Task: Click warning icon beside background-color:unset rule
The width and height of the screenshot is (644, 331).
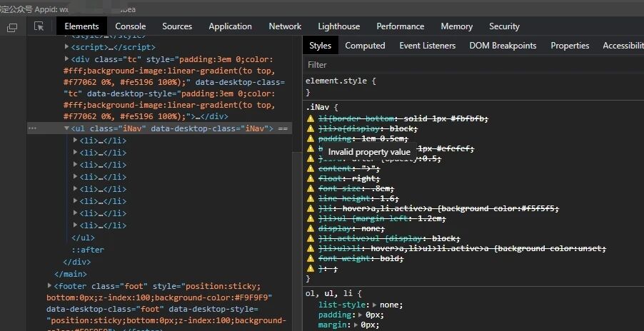Action: point(311,248)
